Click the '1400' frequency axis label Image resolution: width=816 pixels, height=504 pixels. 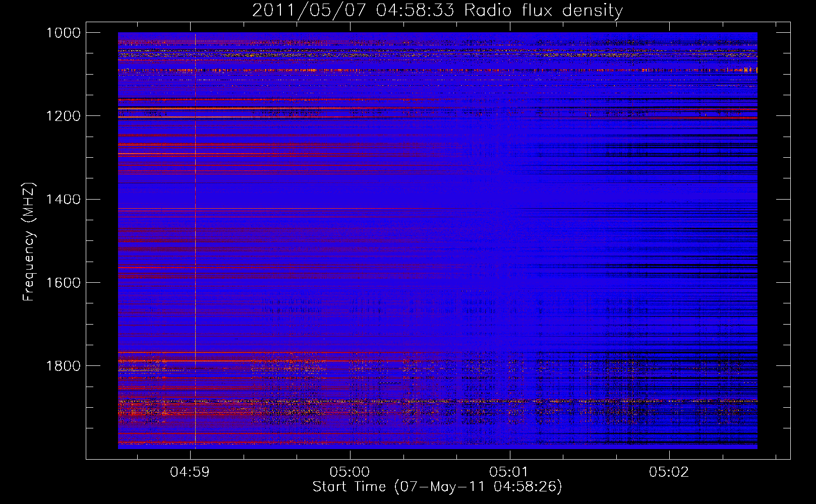pyautogui.click(x=64, y=199)
